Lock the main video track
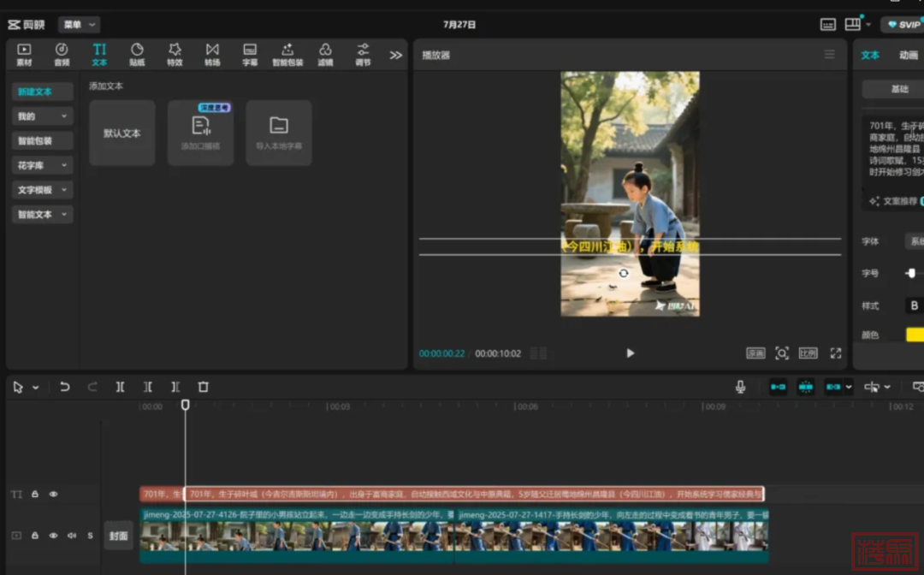The image size is (924, 575). pyautogui.click(x=35, y=536)
